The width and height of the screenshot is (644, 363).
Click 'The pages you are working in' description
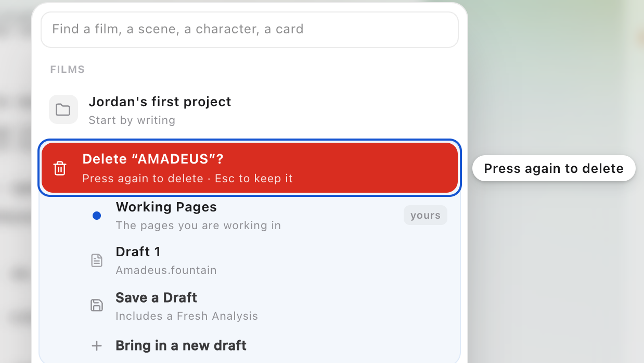point(198,226)
